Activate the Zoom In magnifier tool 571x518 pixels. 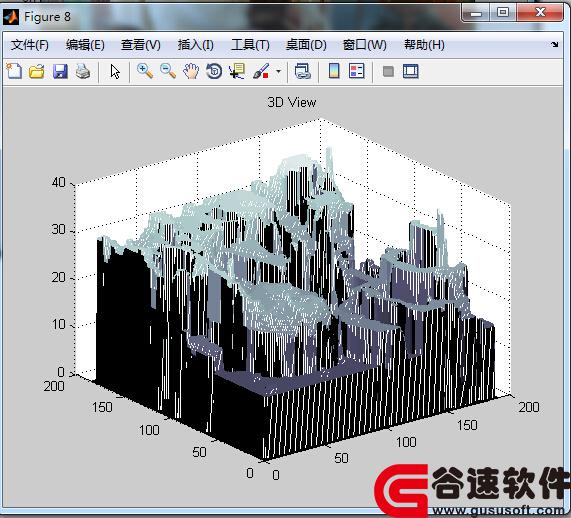point(145,71)
